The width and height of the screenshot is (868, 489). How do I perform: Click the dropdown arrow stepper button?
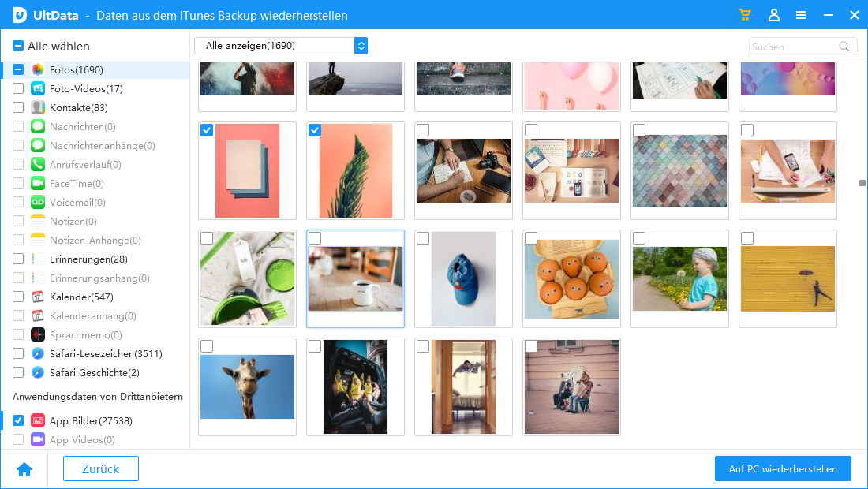coord(361,46)
